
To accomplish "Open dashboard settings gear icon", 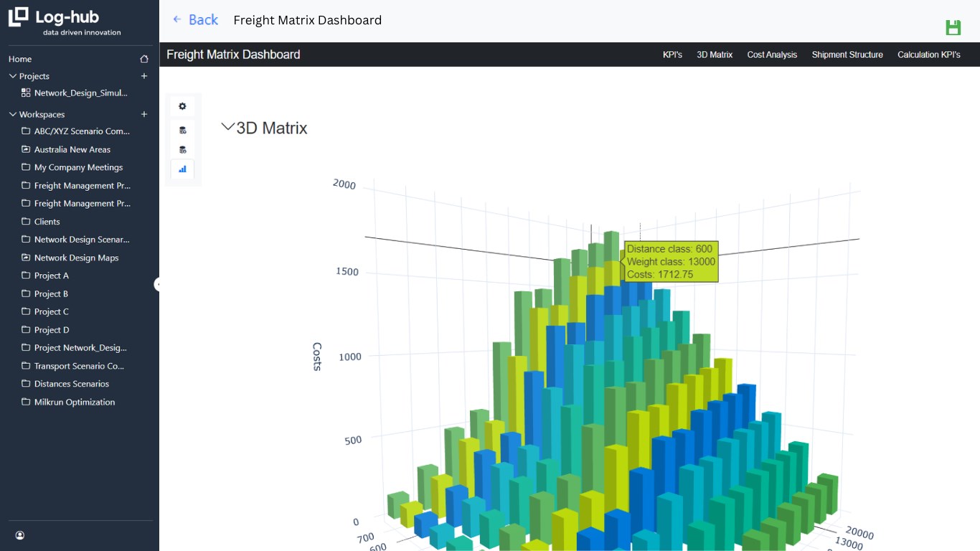I will pyautogui.click(x=182, y=106).
